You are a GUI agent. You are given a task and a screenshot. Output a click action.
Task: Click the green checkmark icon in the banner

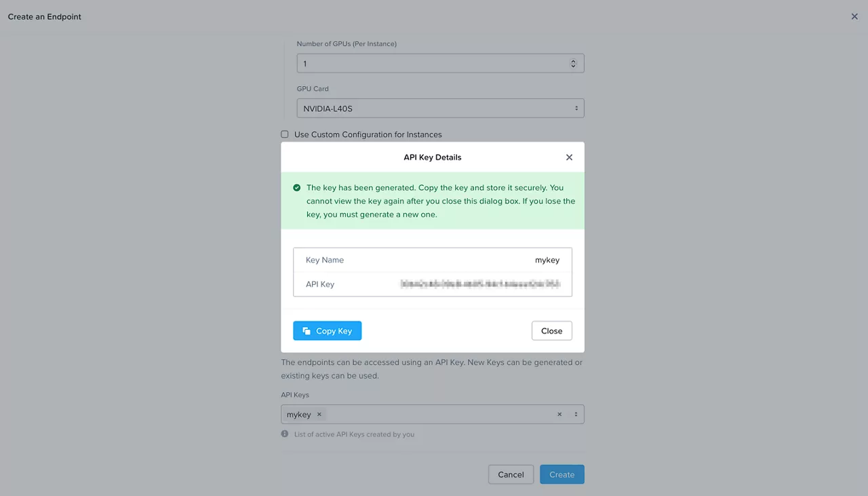(296, 188)
